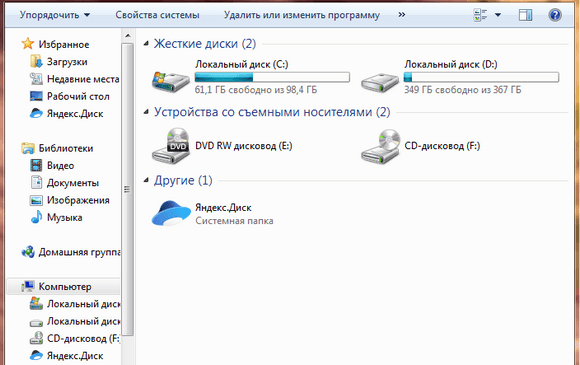Viewport: 580px width, 365px height.
Task: Click the Изображения library icon
Action: [x=36, y=200]
